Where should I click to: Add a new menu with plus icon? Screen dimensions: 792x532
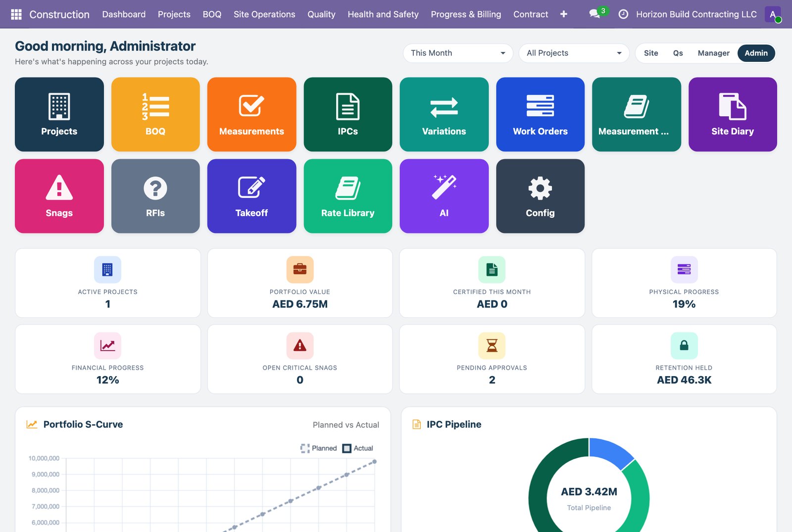coord(563,14)
